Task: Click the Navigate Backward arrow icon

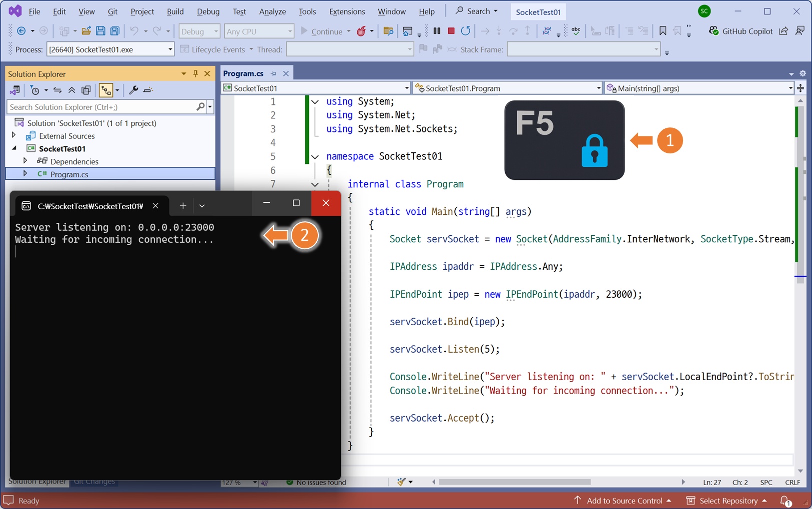Action: pos(21,31)
